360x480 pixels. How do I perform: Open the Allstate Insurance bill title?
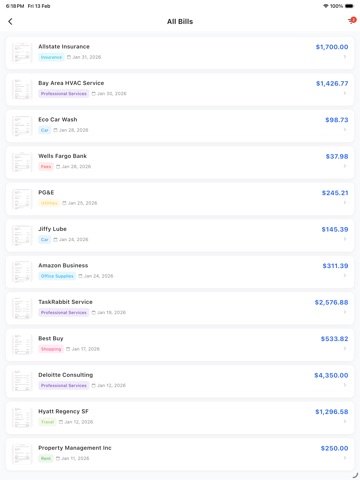[x=64, y=47]
